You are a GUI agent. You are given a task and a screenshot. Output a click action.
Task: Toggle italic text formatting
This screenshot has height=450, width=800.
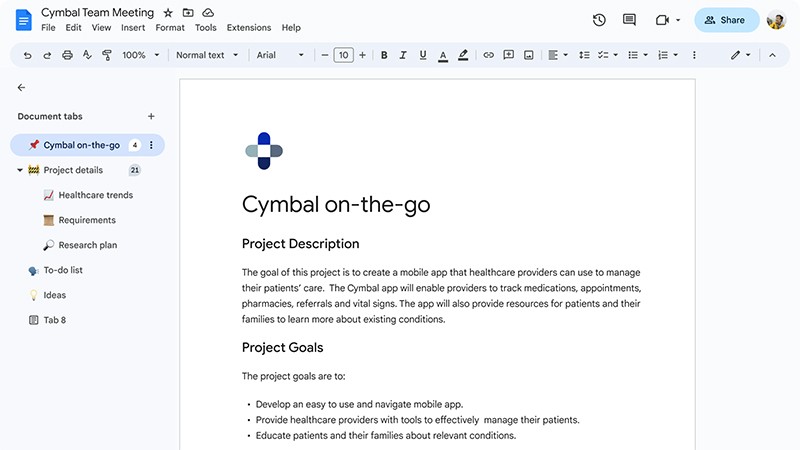click(404, 55)
